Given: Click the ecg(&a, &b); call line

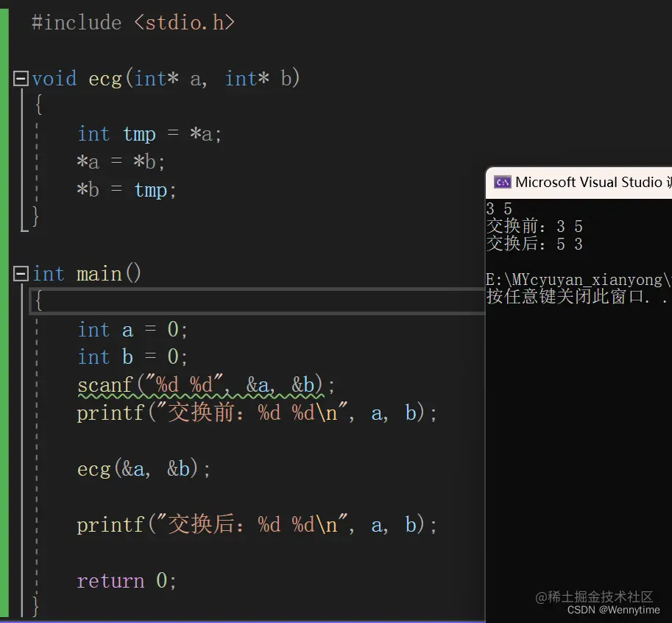Looking at the screenshot, I should (x=144, y=468).
